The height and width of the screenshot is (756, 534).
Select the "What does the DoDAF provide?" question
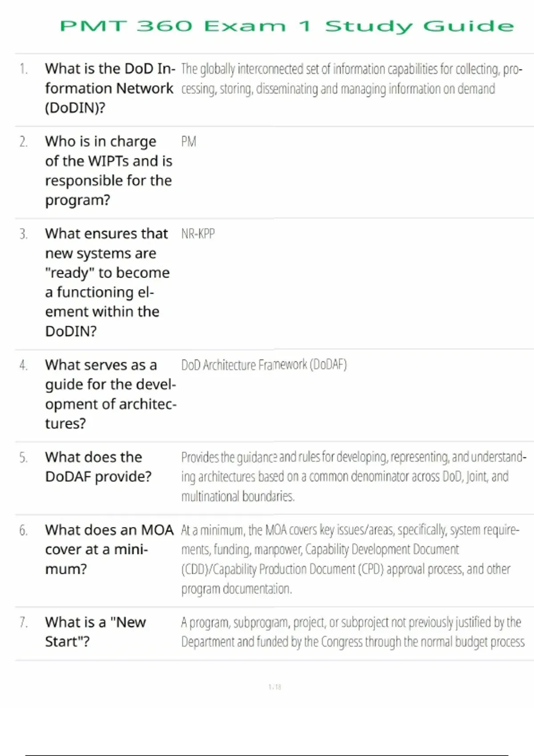click(x=98, y=467)
